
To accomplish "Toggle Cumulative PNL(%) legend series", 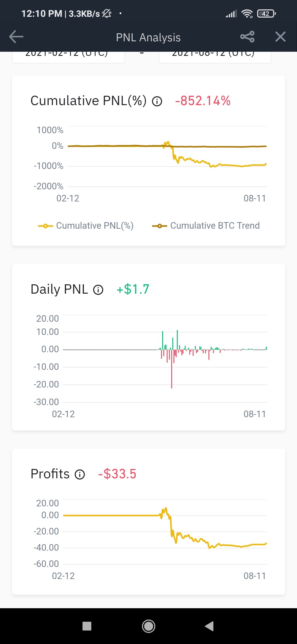I will 86,226.
